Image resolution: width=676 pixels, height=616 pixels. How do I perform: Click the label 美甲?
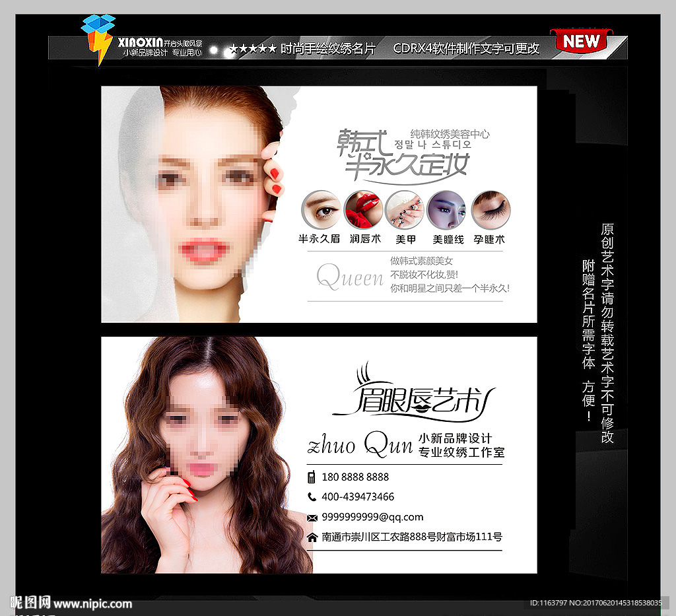click(x=406, y=239)
